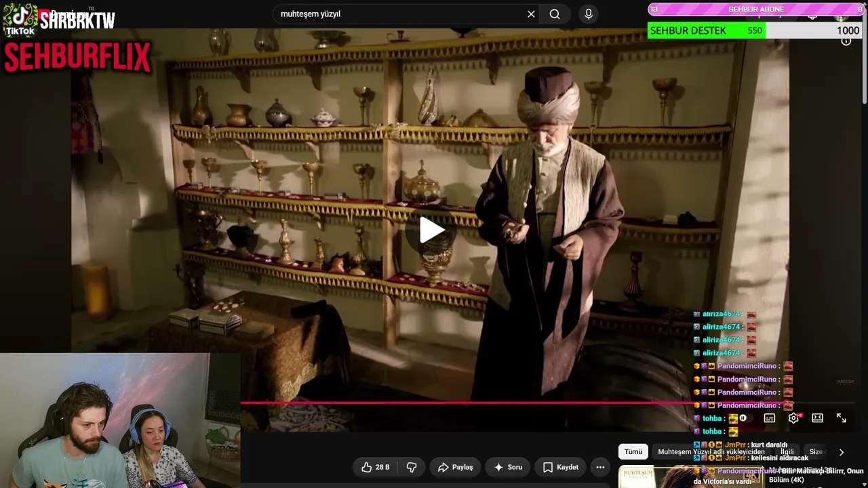Click the Soru ask button
Image resolution: width=868 pixels, height=488 pixels.
point(508,467)
